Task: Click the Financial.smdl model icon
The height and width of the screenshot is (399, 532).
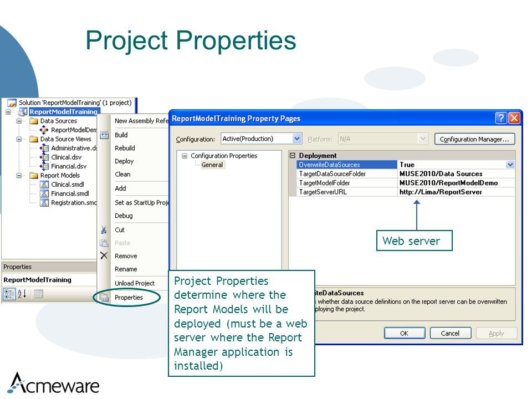Action: [x=44, y=194]
